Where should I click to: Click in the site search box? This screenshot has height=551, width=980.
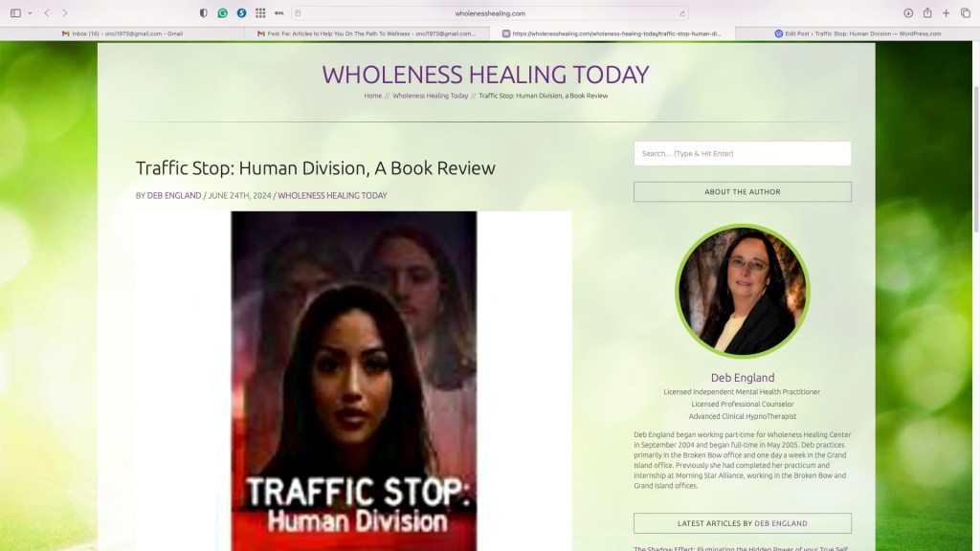coord(742,153)
